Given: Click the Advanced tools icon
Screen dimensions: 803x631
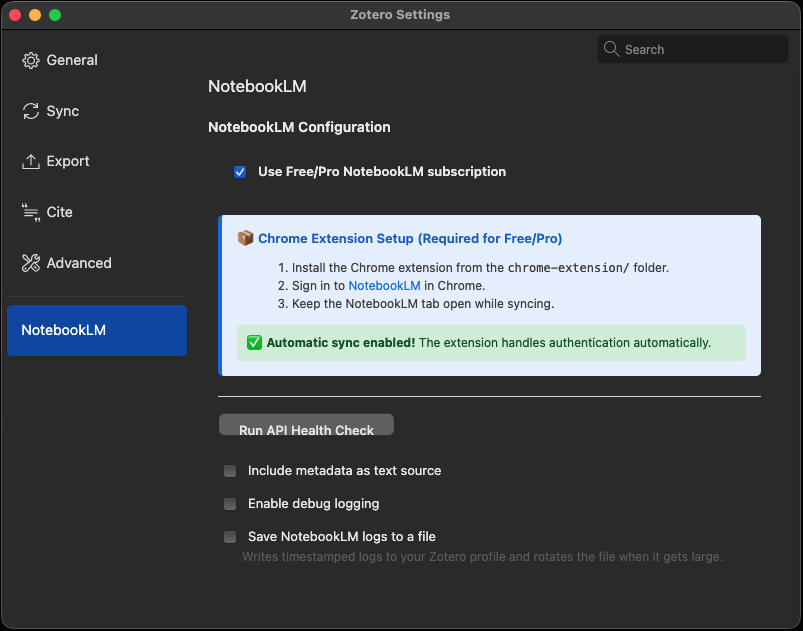Looking at the screenshot, I should tap(31, 263).
